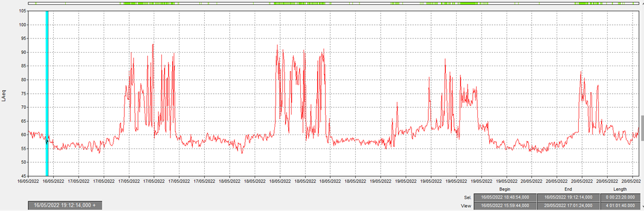
Task: Click the cyan selection band on the chart
Action: [47, 94]
